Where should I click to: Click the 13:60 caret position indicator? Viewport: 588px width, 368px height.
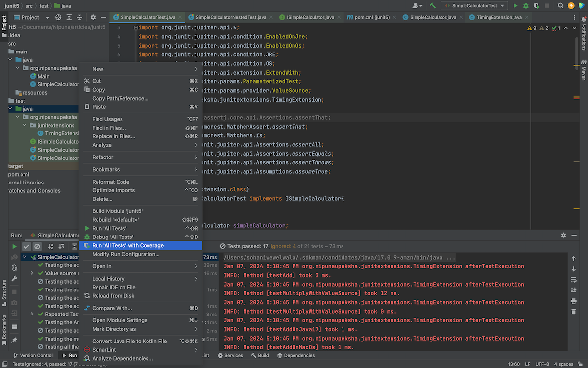[x=513, y=364]
